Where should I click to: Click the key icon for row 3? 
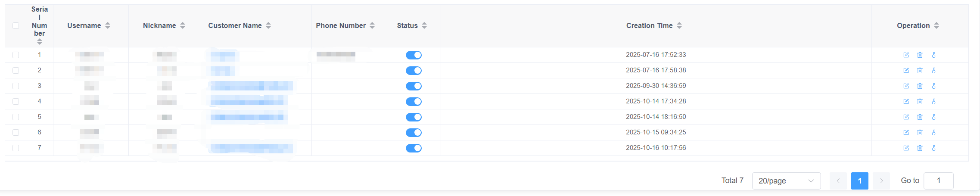point(933,86)
